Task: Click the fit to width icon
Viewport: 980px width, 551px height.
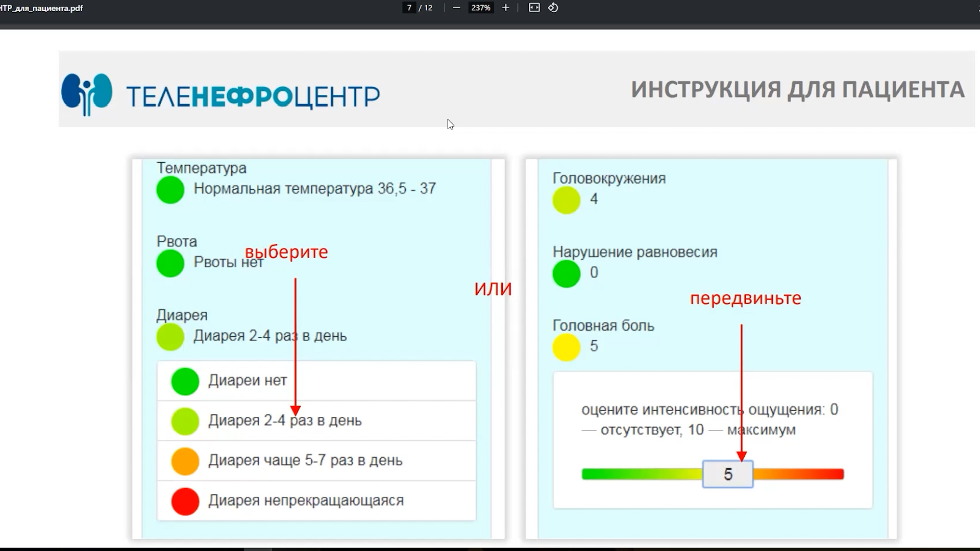Action: coord(534,8)
